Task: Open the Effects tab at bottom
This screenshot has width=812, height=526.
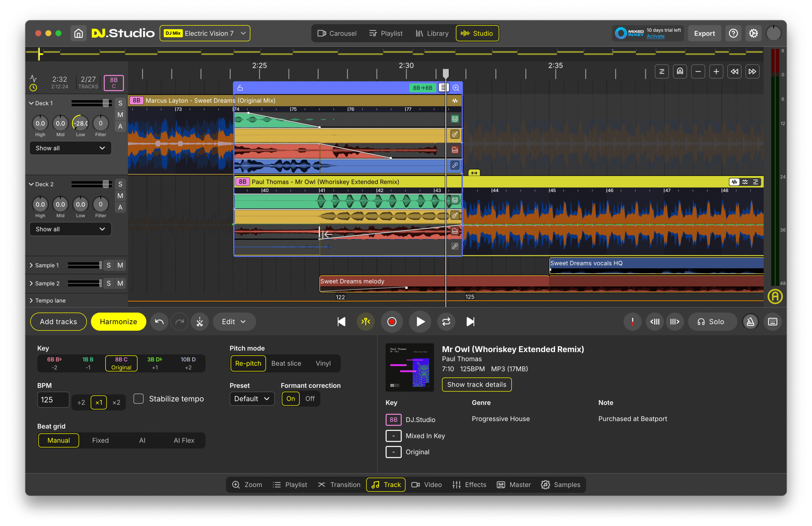Action: 469,484
